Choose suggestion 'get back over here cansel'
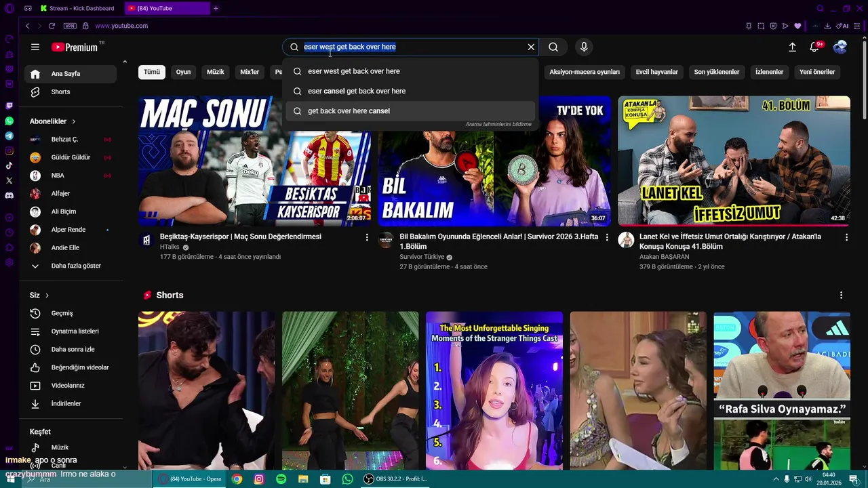Viewport: 868px width, 488px height. point(411,110)
